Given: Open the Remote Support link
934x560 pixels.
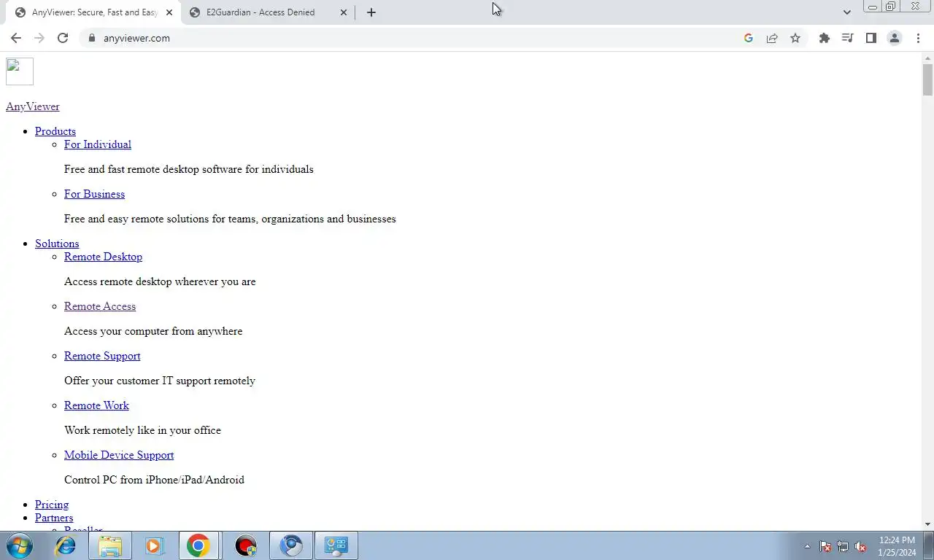Looking at the screenshot, I should pos(102,356).
